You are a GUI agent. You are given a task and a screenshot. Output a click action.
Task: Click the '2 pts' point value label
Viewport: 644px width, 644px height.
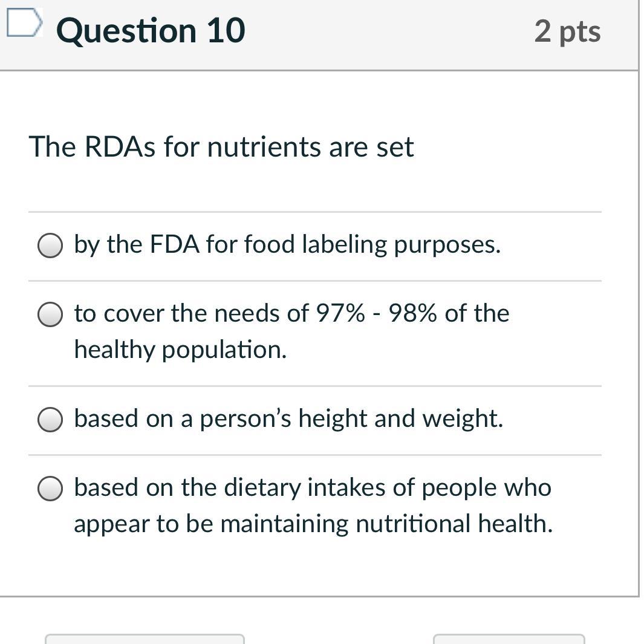pos(567,31)
